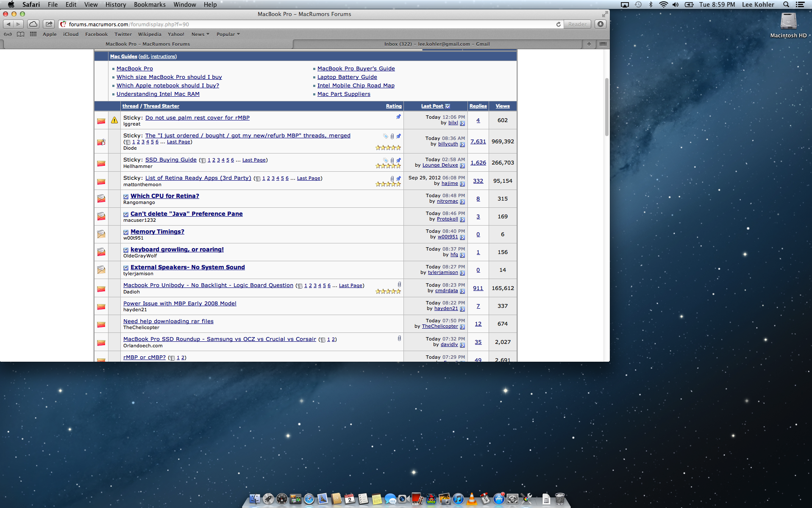Viewport: 812px width, 508px height.
Task: Open Mail stamp icon in Dock
Action: (323, 499)
